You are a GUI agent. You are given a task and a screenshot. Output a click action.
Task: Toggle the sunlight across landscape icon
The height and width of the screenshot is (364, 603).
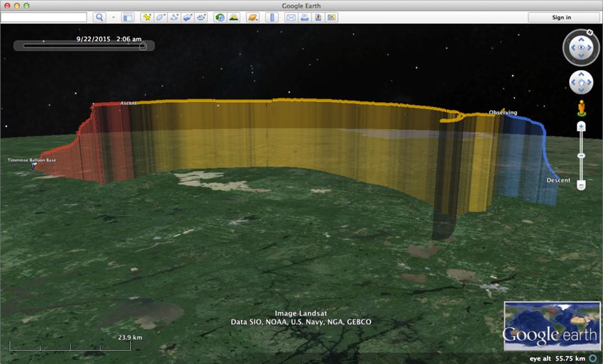point(233,17)
